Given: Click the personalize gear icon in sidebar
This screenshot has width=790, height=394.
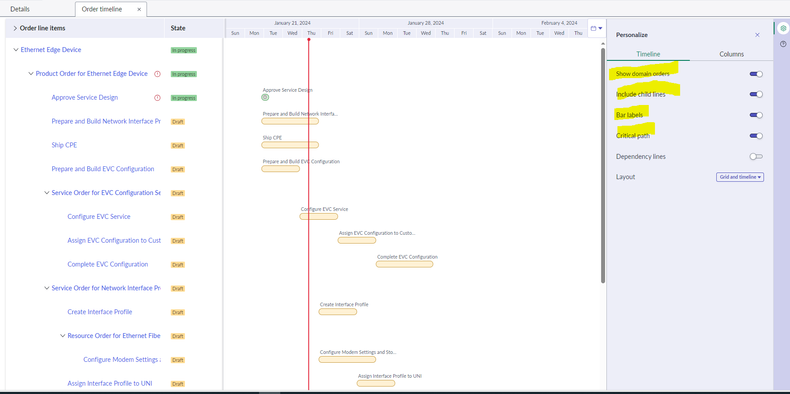Looking at the screenshot, I should (783, 29).
